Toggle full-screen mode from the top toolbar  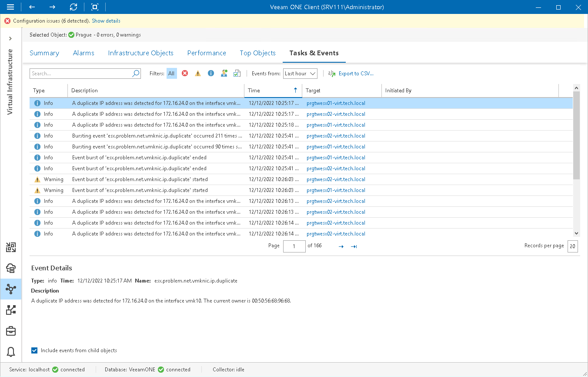tap(95, 7)
